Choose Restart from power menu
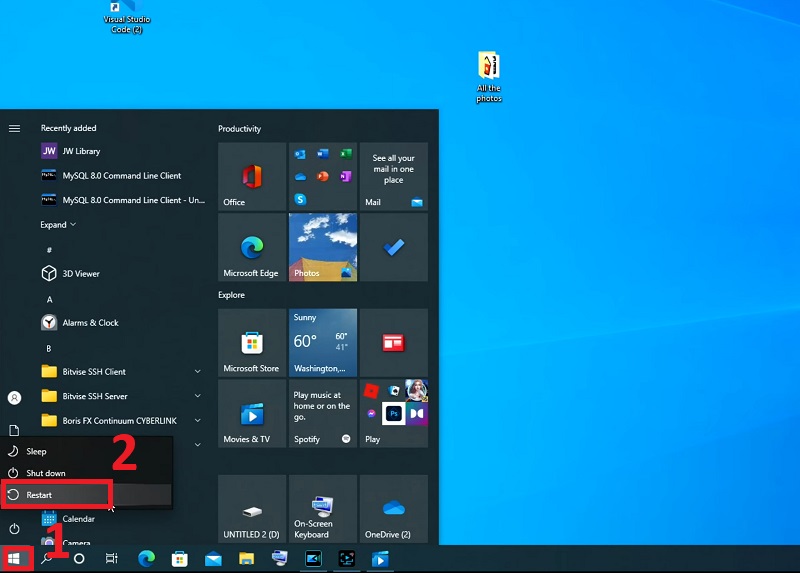 87,495
